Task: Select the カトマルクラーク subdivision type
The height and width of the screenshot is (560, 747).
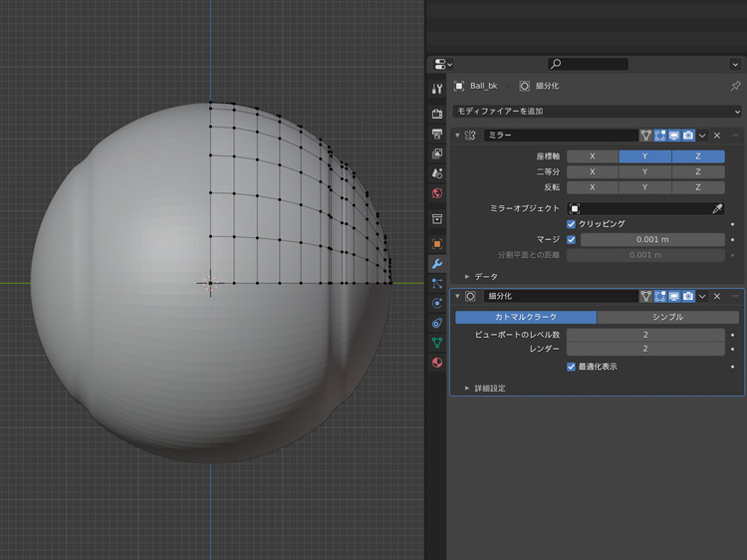Action: click(x=526, y=317)
